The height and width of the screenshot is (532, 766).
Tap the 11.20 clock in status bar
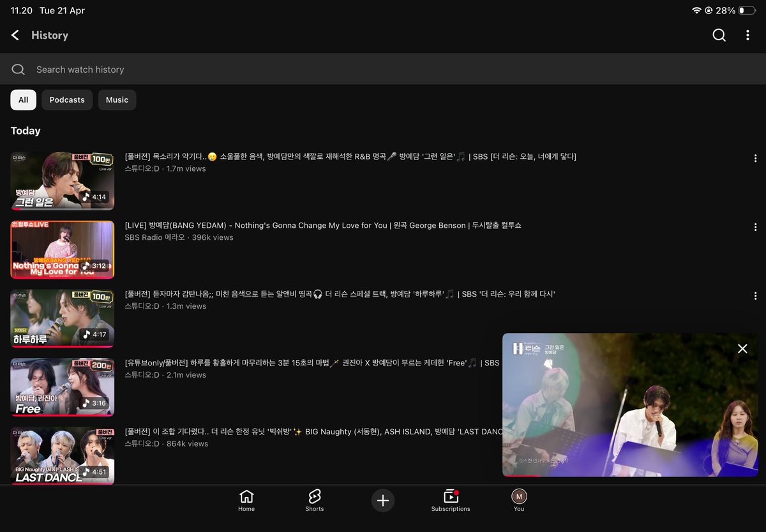point(21,11)
